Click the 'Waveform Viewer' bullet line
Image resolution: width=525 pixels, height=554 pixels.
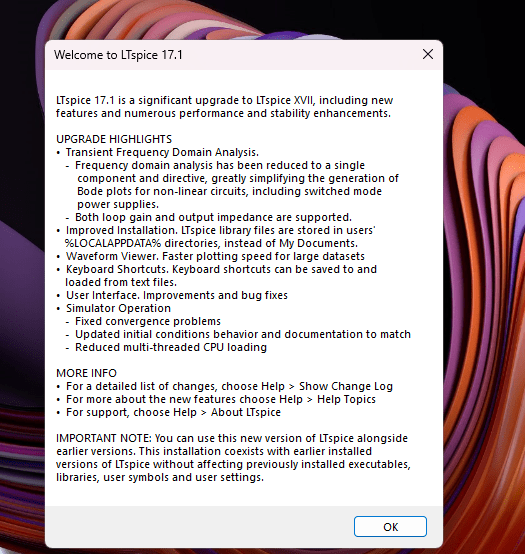click(x=215, y=256)
